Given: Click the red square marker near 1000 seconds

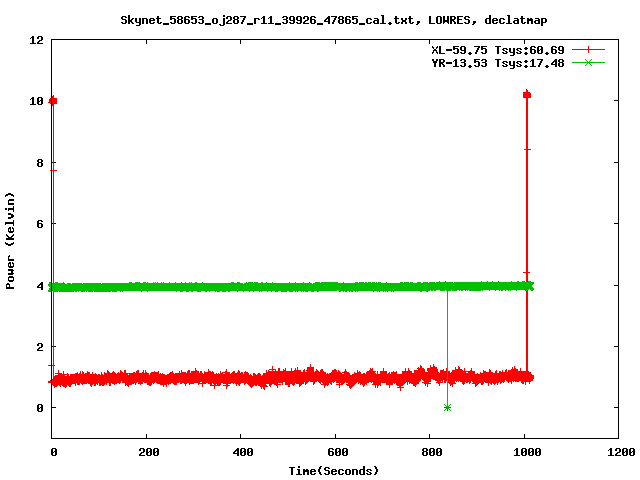Looking at the screenshot, I should 527,95.
